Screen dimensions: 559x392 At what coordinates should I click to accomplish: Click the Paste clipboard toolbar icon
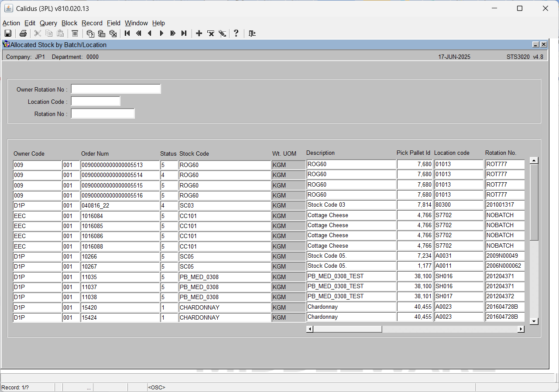(60, 34)
